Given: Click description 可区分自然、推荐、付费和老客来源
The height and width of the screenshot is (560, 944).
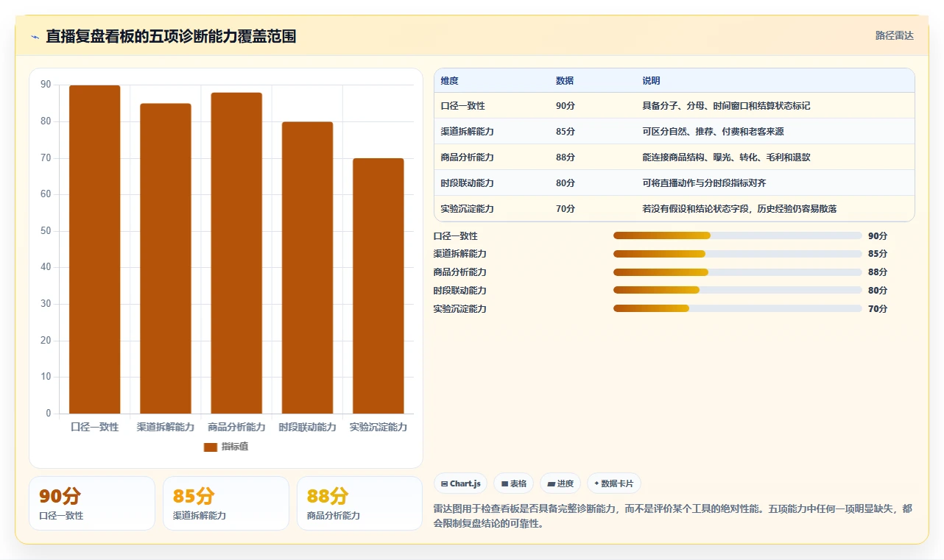Looking at the screenshot, I should pos(713,132).
